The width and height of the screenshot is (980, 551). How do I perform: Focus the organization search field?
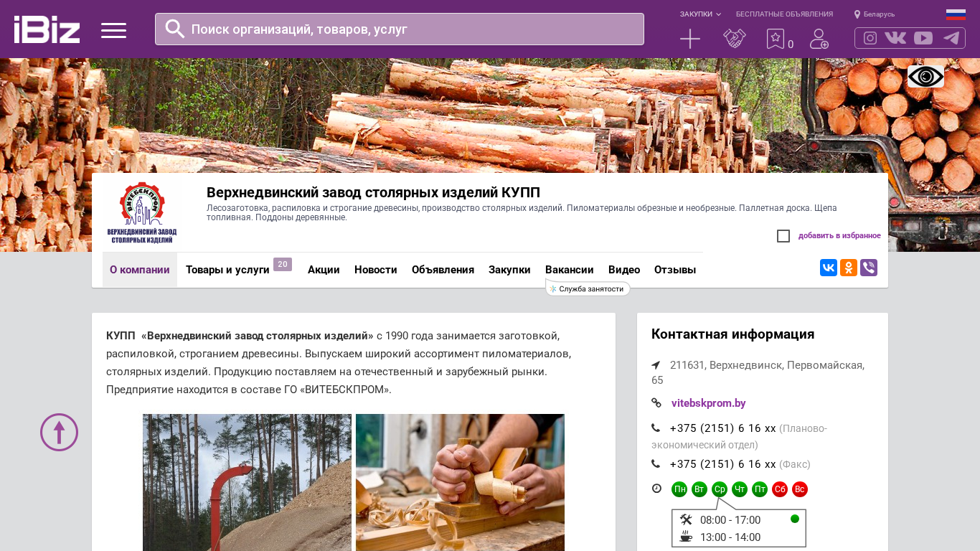pos(400,29)
